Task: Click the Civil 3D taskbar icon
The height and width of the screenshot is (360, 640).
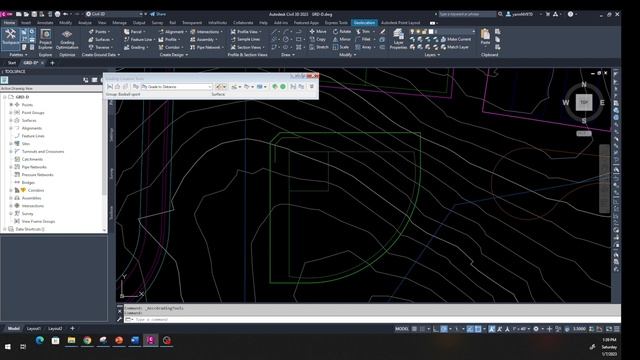Action: [x=151, y=340]
